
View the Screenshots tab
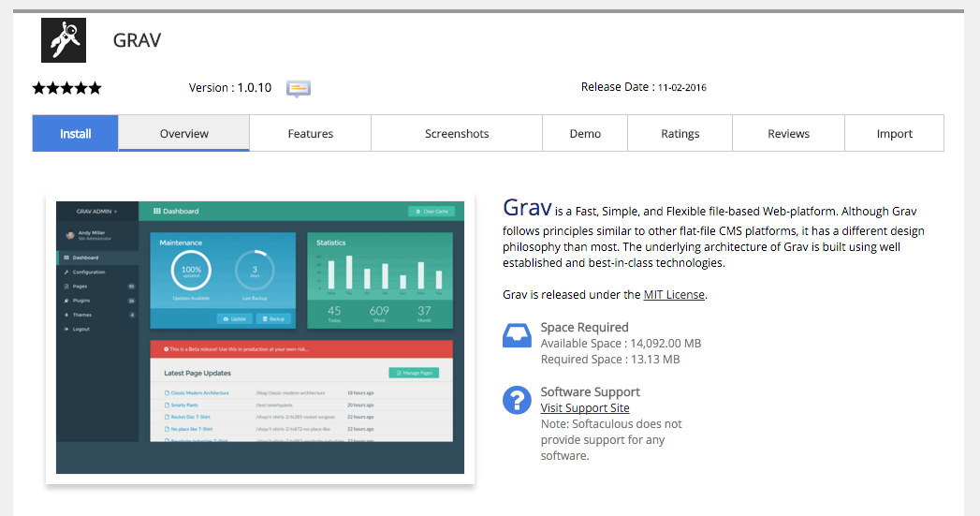[457, 133]
